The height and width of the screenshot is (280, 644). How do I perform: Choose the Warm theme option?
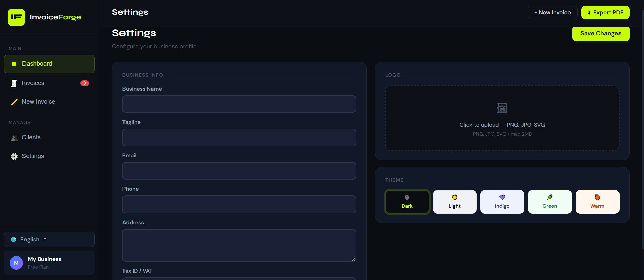coord(597,202)
